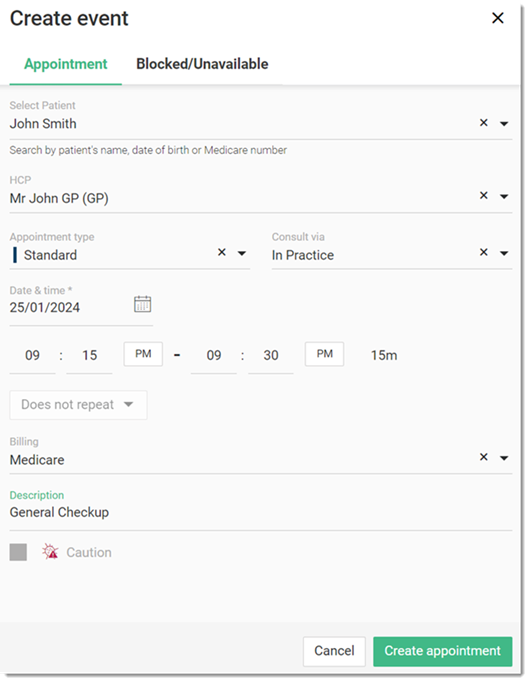The width and height of the screenshot is (529, 682).
Task: Click the Description field General Checkup
Action: (261, 512)
